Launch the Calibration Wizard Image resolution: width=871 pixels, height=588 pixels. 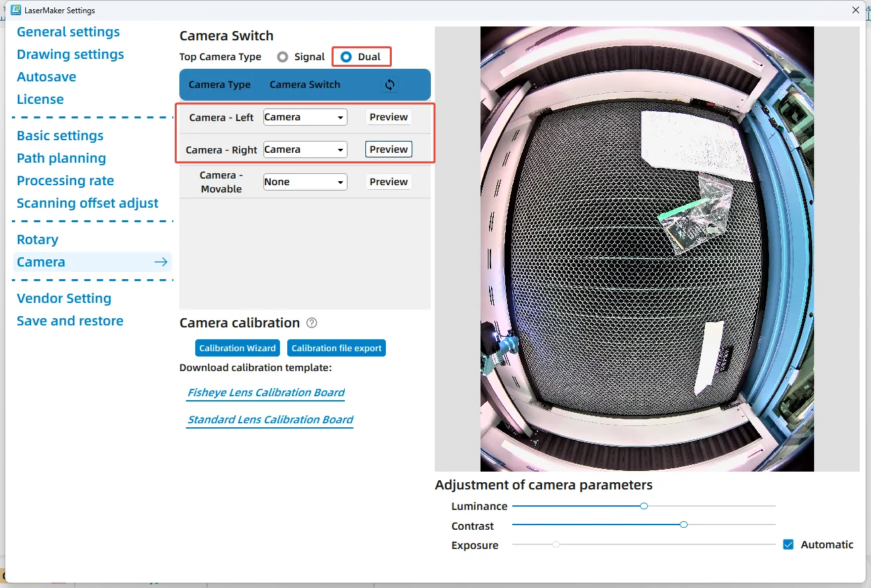click(238, 348)
